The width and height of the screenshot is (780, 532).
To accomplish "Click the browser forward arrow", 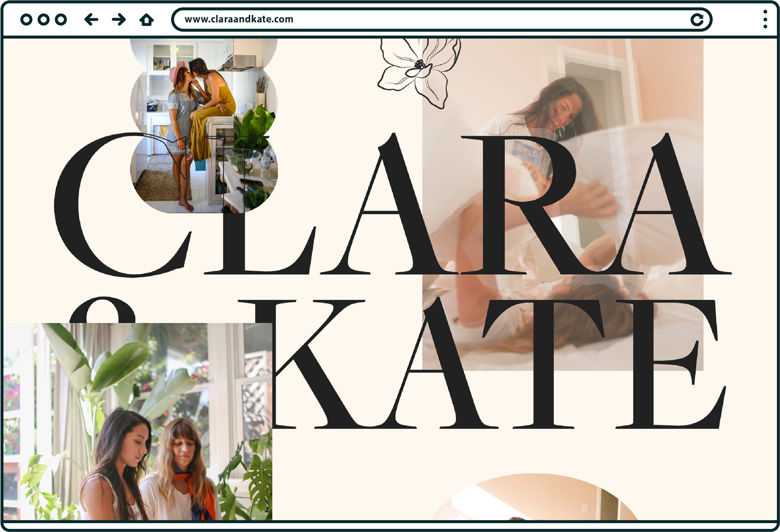I will (119, 20).
